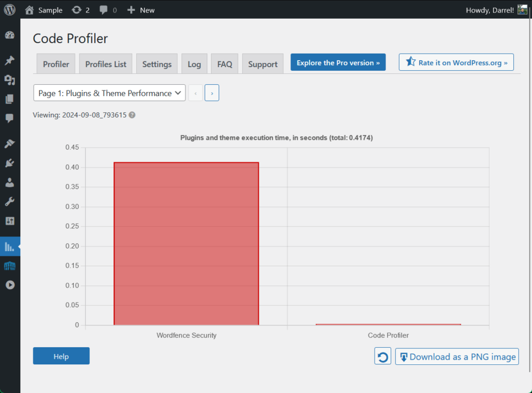Click the Wordfence Security red bar

[x=187, y=244]
